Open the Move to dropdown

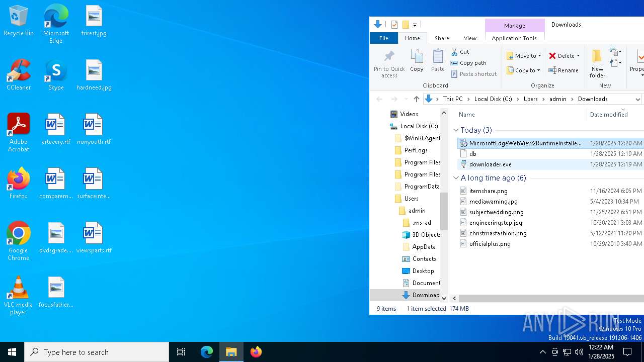524,56
